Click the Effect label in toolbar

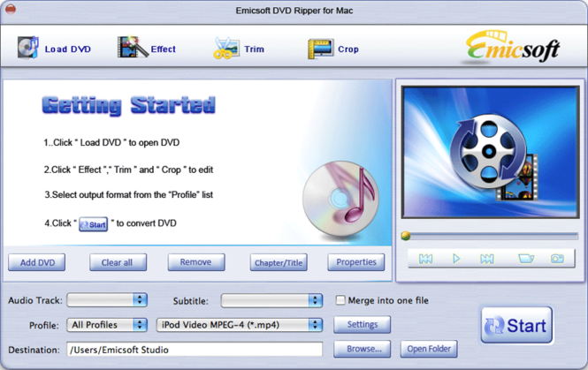163,49
